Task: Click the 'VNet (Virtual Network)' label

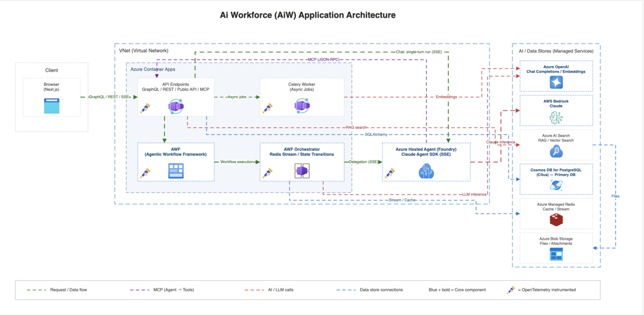Action: 144,50
